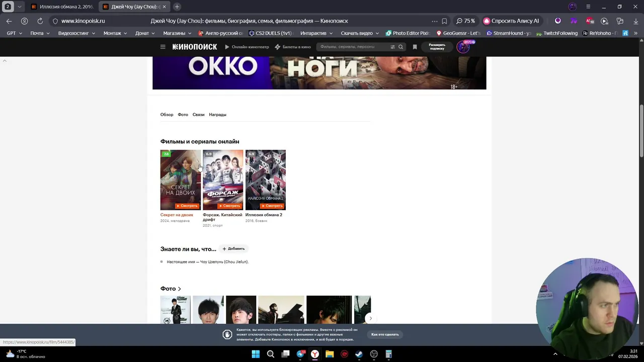The width and height of the screenshot is (644, 362).
Task: Open the first photo in Фото row
Action: tap(175, 310)
